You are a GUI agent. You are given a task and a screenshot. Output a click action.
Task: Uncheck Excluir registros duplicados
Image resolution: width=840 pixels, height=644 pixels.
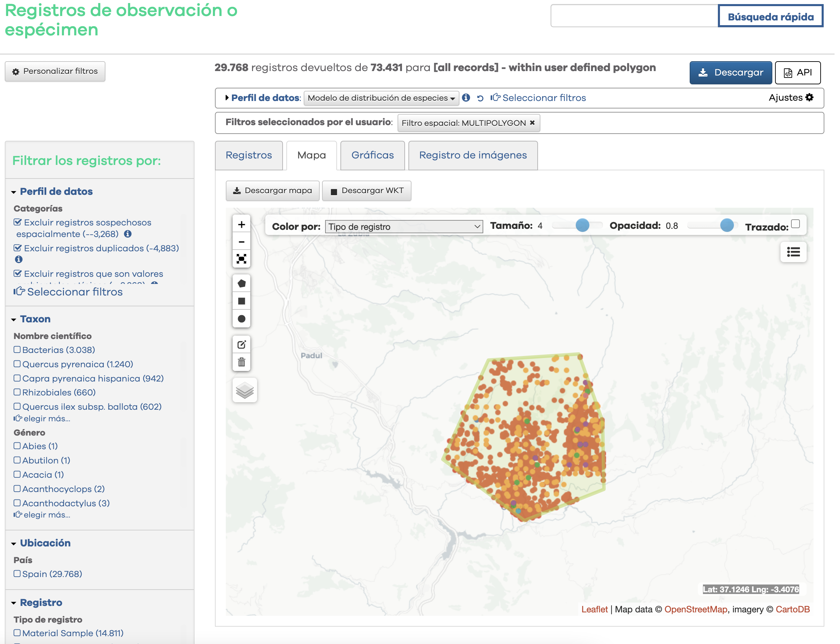(x=17, y=248)
